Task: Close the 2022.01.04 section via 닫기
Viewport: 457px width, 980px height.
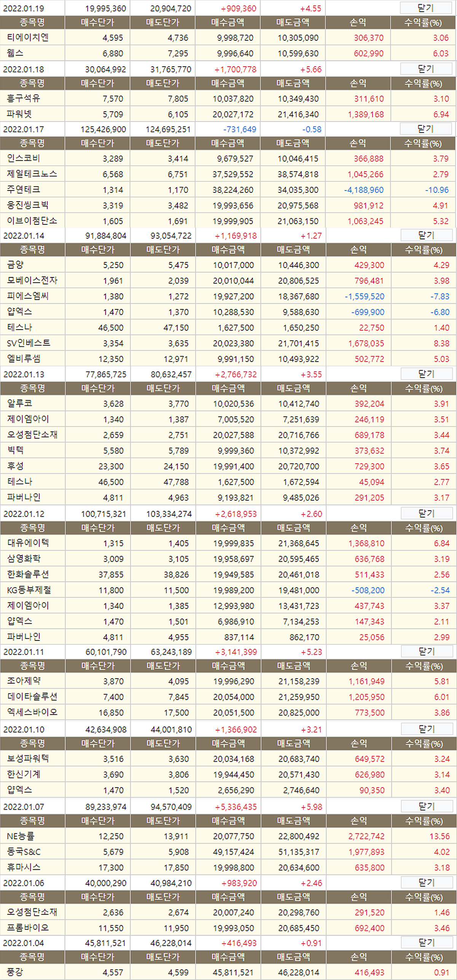Action: coord(427,942)
